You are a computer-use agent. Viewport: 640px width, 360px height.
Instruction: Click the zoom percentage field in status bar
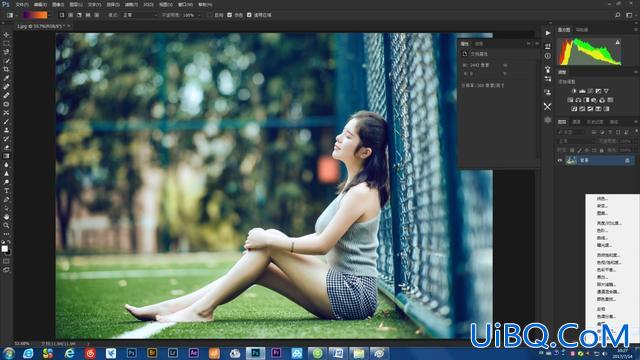pos(22,344)
